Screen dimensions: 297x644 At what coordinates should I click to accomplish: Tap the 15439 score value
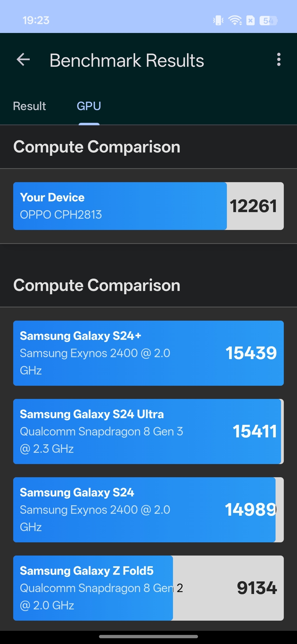pyautogui.click(x=251, y=353)
